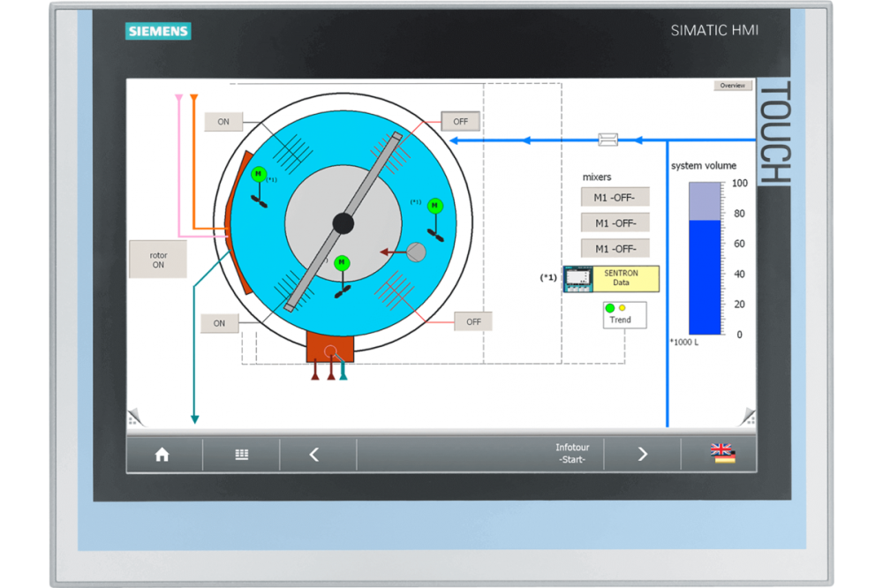Click the system volume level bar
Image resolution: width=883 pixels, height=588 pixels.
pyautogui.click(x=706, y=259)
